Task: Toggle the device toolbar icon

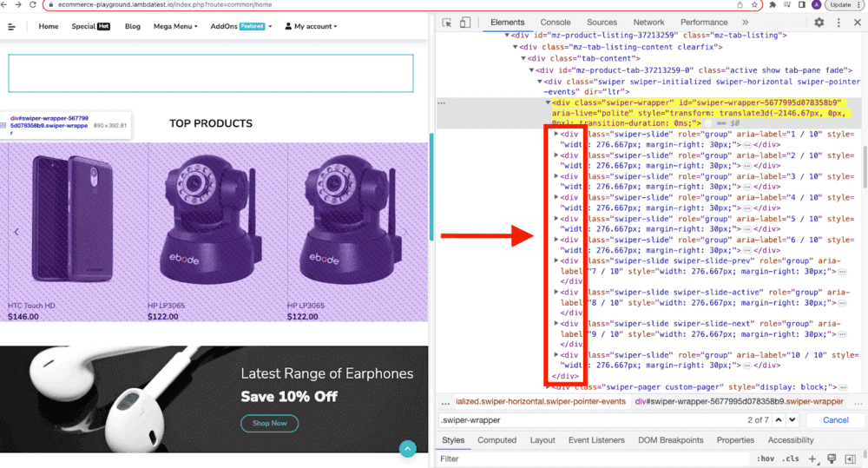Action: click(465, 23)
